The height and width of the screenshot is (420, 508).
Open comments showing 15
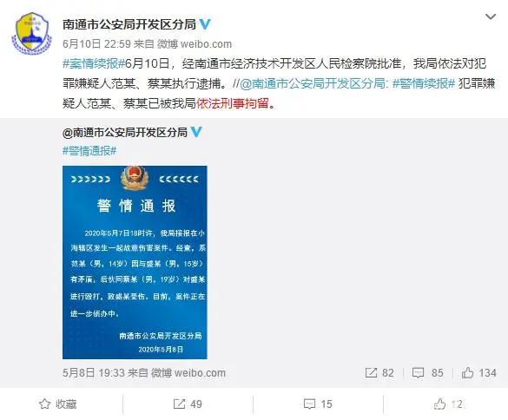tap(318, 404)
